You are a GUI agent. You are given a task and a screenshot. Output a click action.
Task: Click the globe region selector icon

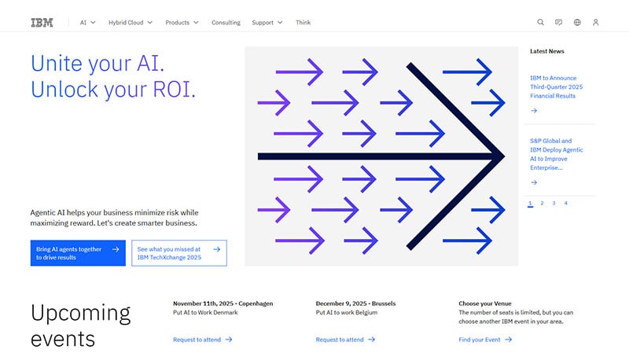click(577, 23)
